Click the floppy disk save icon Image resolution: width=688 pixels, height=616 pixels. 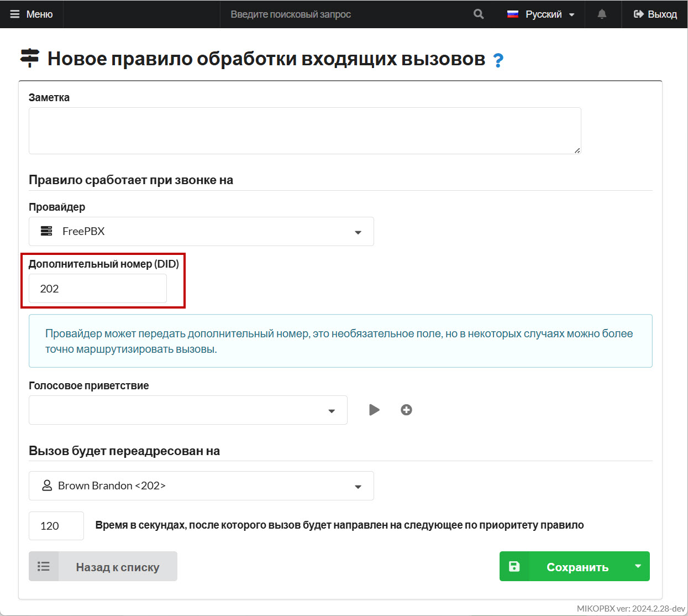[x=514, y=566]
